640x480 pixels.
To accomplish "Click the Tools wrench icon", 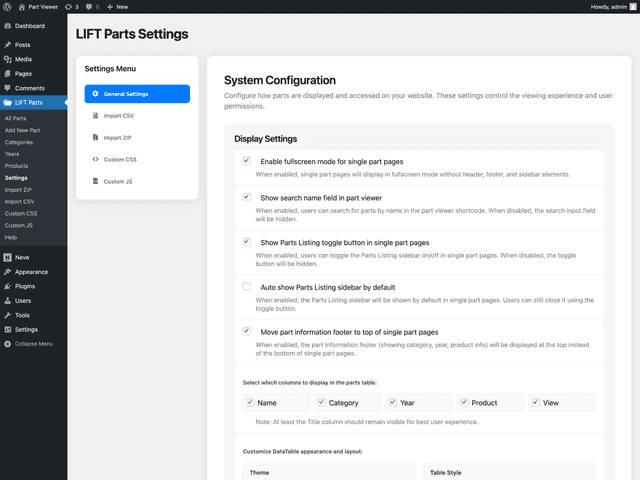I will [x=7, y=315].
